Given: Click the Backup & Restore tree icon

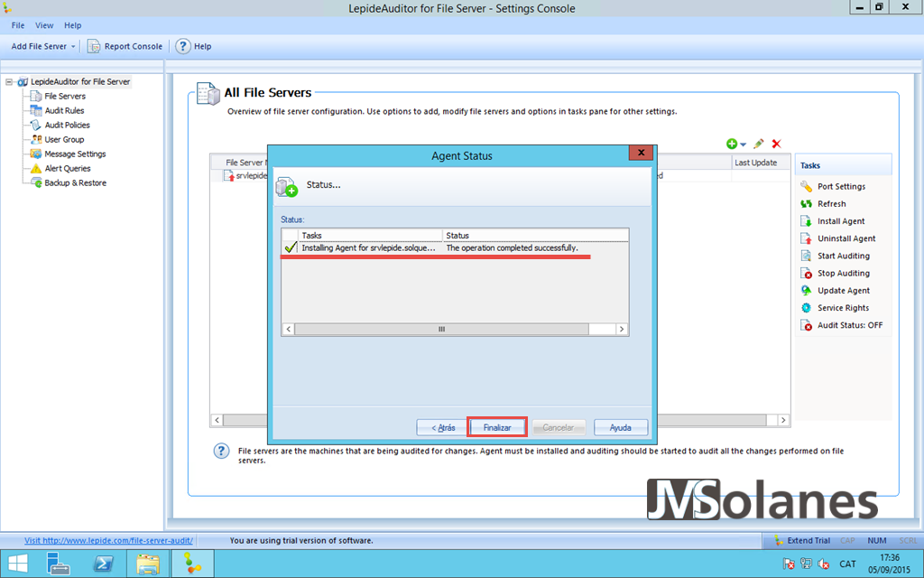Looking at the screenshot, I should pos(36,182).
